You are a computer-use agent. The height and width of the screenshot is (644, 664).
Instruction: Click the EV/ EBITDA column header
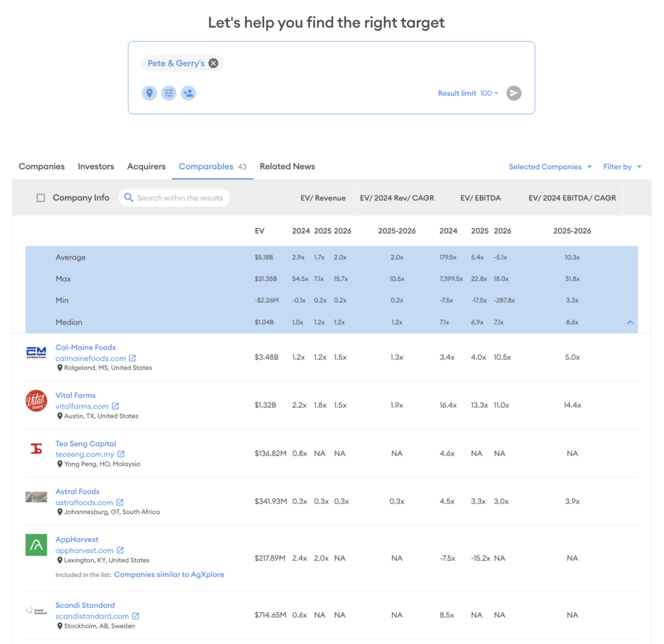480,198
